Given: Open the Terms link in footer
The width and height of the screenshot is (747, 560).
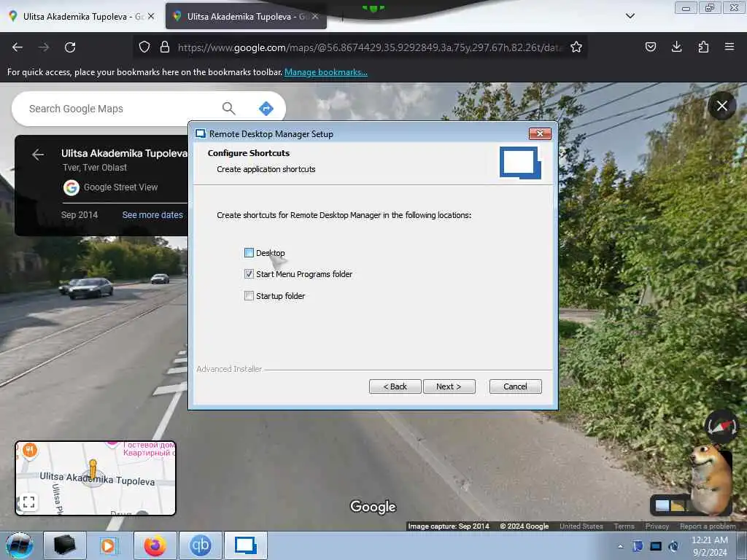Looking at the screenshot, I should point(624,526).
